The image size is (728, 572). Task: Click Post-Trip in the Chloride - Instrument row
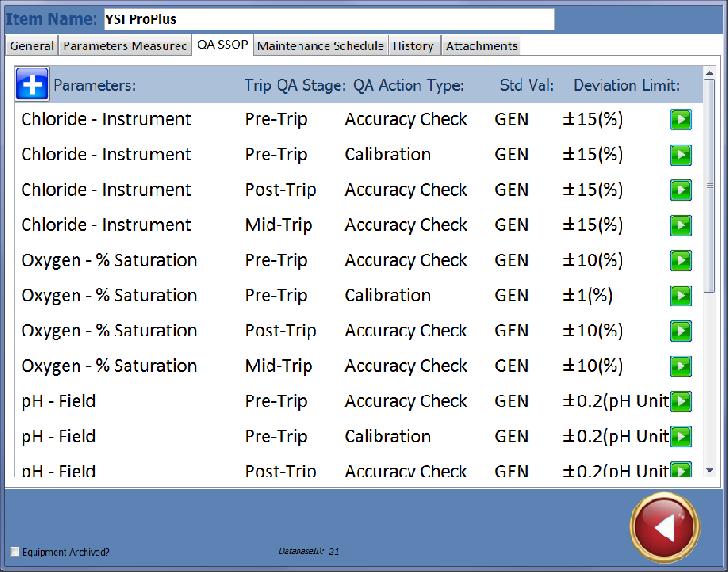click(280, 190)
